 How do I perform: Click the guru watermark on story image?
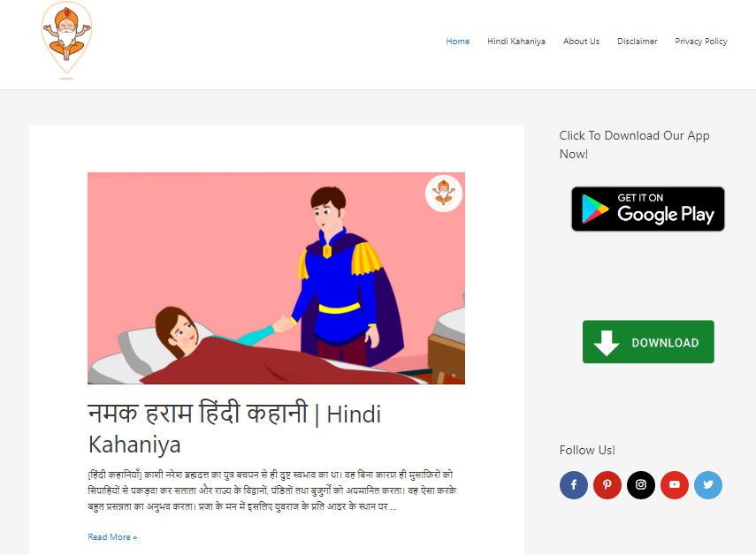point(444,194)
